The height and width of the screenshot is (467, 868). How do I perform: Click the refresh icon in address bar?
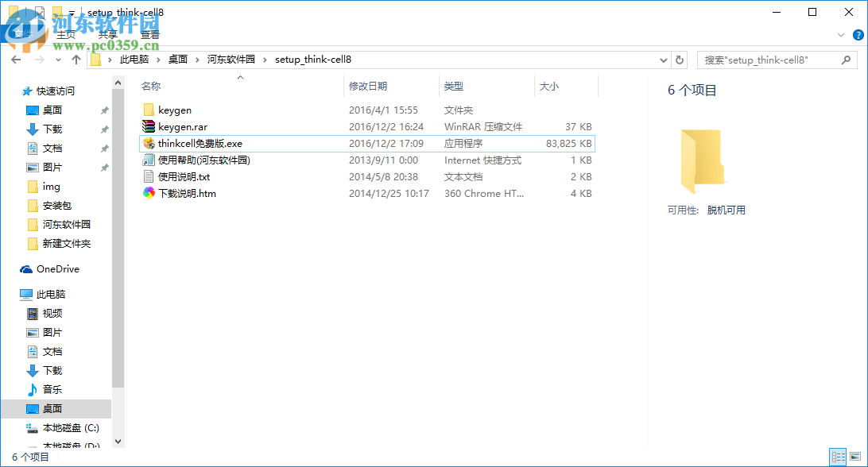(681, 60)
